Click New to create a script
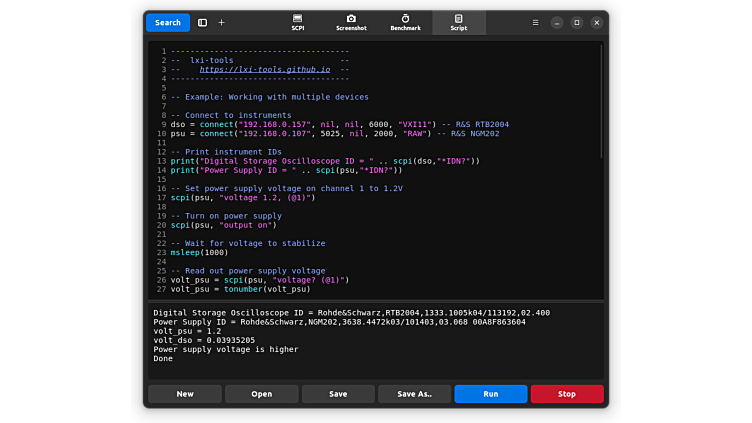Screen dimensions: 752x423 (185, 394)
